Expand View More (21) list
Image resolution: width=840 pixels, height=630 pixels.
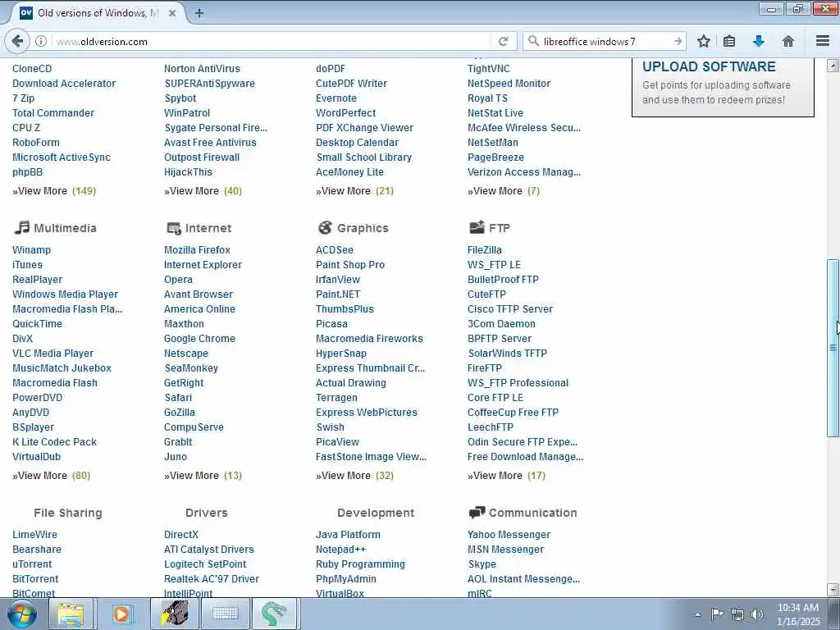(354, 190)
